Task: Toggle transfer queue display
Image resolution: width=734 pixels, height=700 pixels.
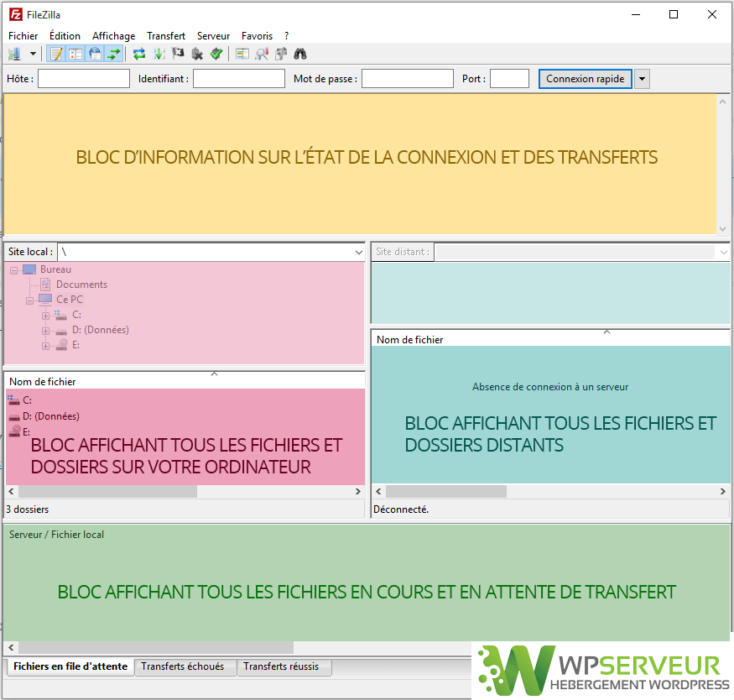Action: [114, 54]
